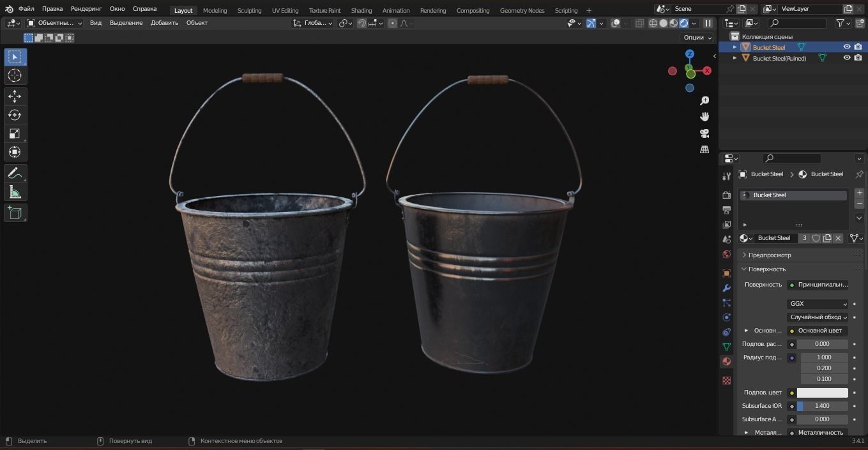Open the GGX distribution dropdown
The height and width of the screenshot is (450, 868).
pos(818,304)
